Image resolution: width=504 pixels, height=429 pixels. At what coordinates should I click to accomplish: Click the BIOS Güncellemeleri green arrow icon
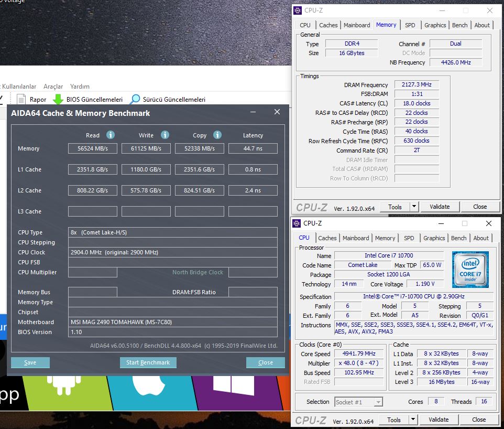pyautogui.click(x=58, y=100)
